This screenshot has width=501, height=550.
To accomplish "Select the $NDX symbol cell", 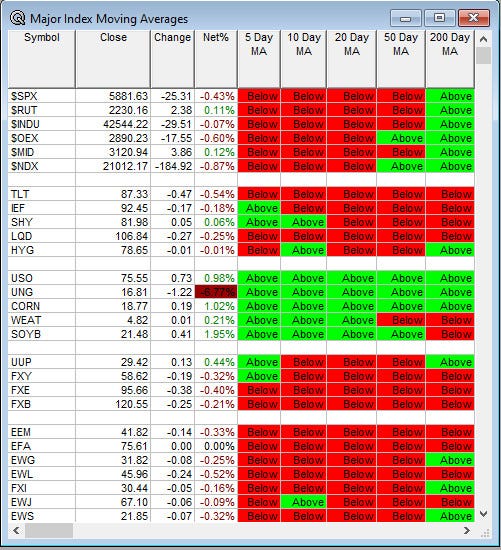I will click(42, 166).
